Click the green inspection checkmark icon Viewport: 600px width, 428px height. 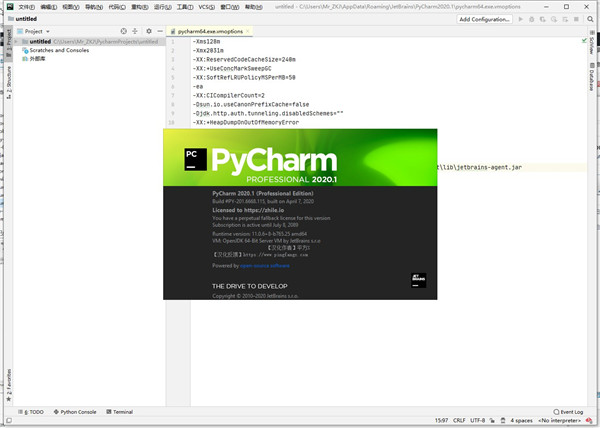pyautogui.click(x=584, y=41)
